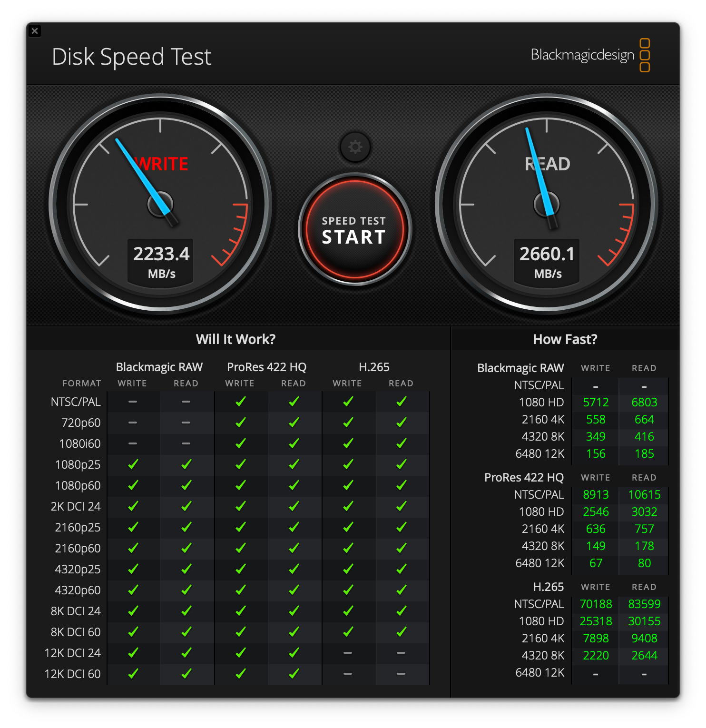
Task: Click the Disk Speed Test title
Action: pos(131,57)
